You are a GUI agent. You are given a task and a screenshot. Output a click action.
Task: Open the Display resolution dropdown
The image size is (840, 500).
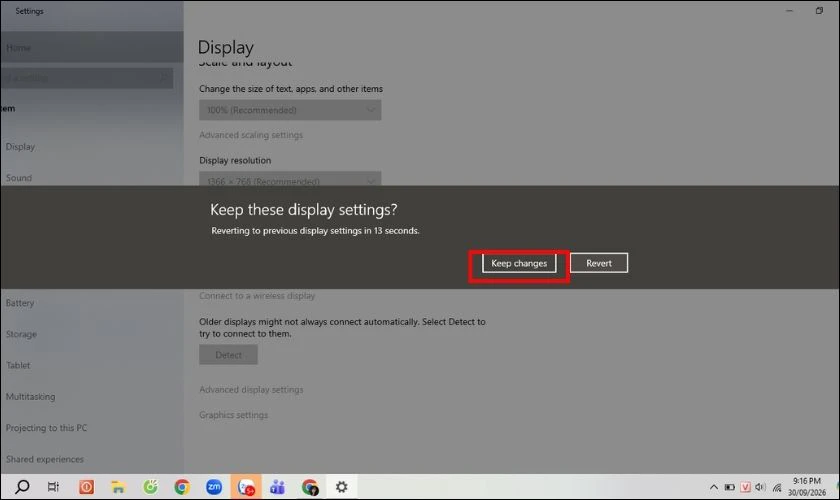coord(290,180)
